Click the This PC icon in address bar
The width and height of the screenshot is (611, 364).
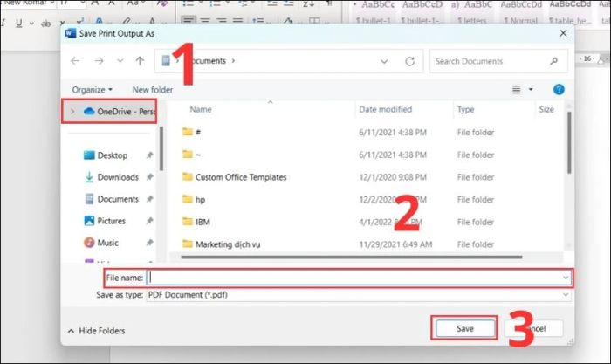tap(166, 61)
